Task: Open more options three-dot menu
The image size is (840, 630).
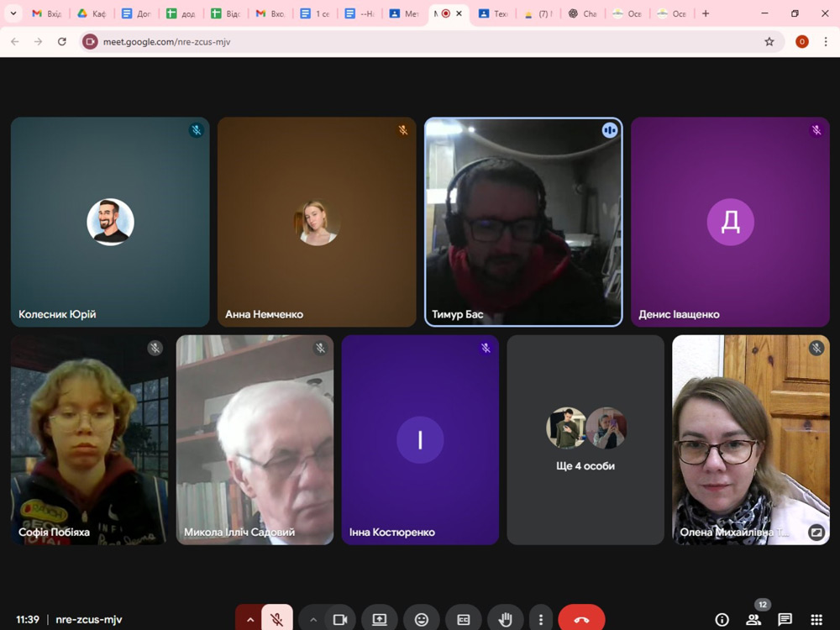Action: pos(541,619)
